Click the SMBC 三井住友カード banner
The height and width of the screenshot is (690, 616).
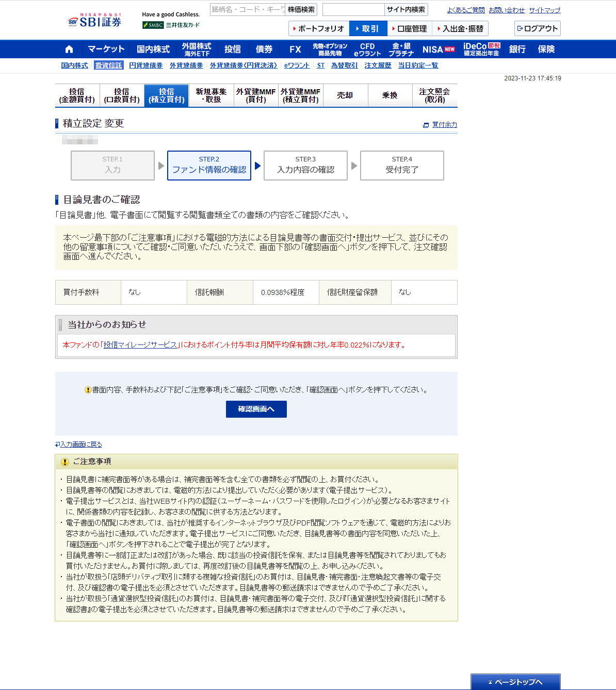[x=171, y=25]
